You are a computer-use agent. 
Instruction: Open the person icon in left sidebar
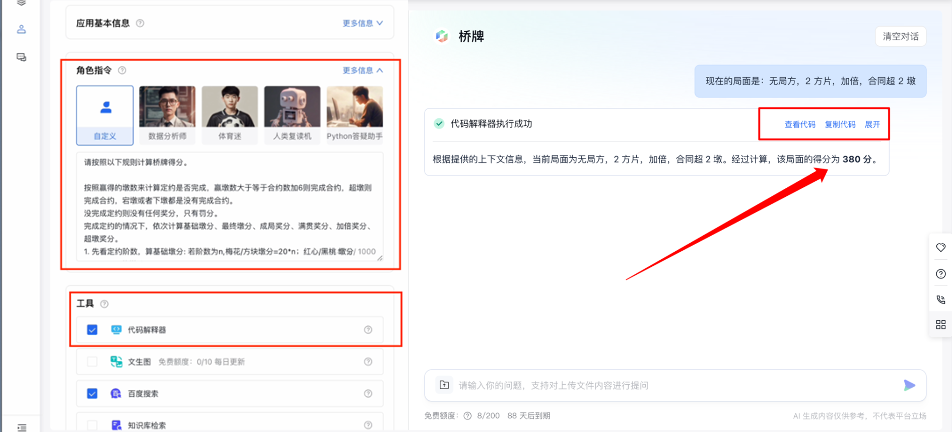click(x=22, y=29)
